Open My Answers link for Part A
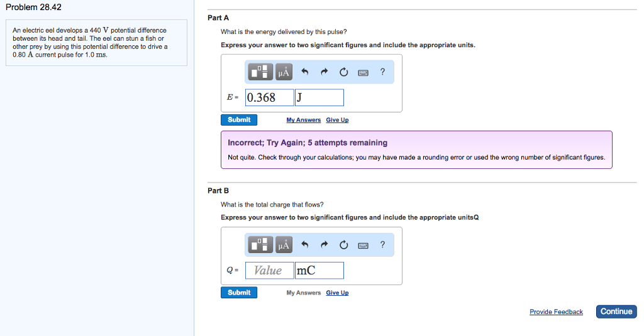The width and height of the screenshot is (644, 336). [303, 120]
